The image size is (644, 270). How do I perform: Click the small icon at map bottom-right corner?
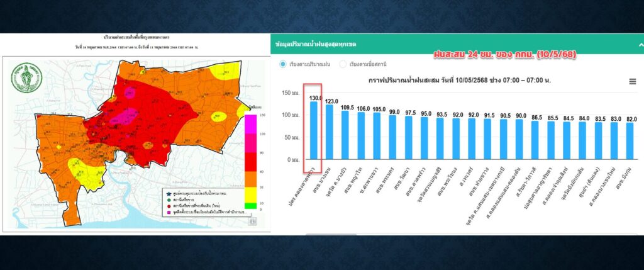[x=252, y=221]
